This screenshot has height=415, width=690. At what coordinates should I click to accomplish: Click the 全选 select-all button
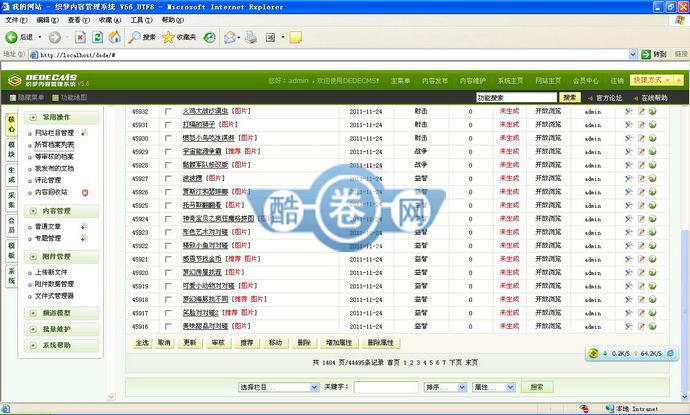[142, 342]
